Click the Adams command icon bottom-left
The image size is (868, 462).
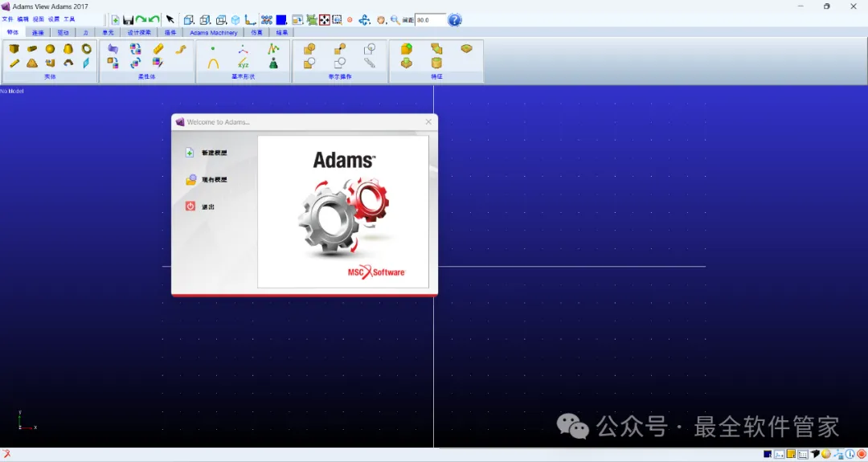coord(6,454)
